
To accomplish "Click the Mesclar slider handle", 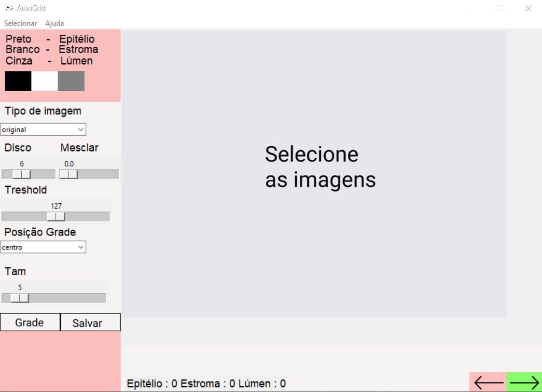I will click(x=69, y=174).
